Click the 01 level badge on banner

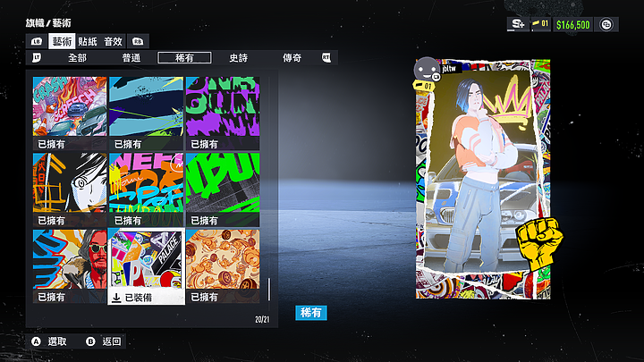[423, 86]
